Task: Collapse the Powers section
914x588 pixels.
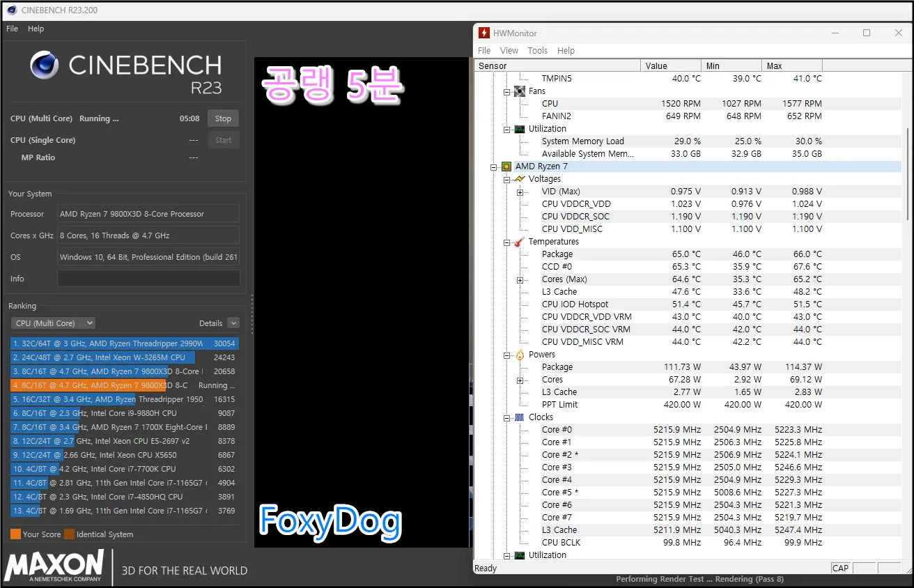Action: click(507, 355)
